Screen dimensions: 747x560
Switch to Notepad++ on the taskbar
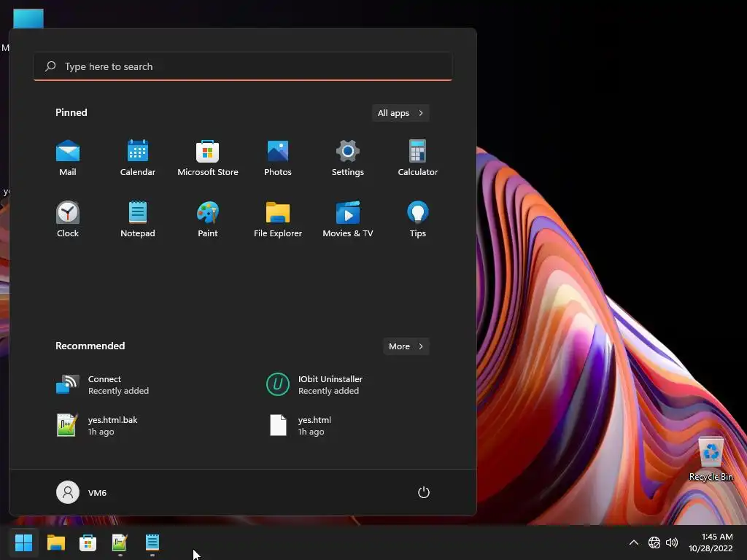click(120, 542)
